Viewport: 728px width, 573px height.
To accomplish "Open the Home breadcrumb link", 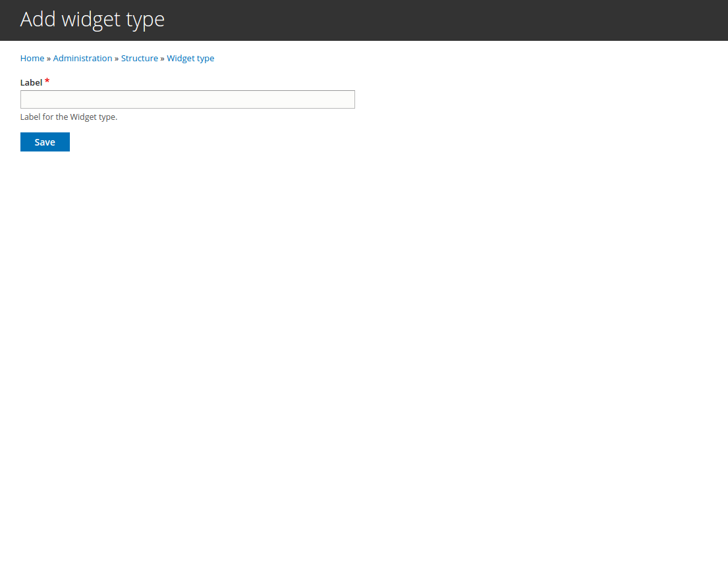I will [x=32, y=59].
